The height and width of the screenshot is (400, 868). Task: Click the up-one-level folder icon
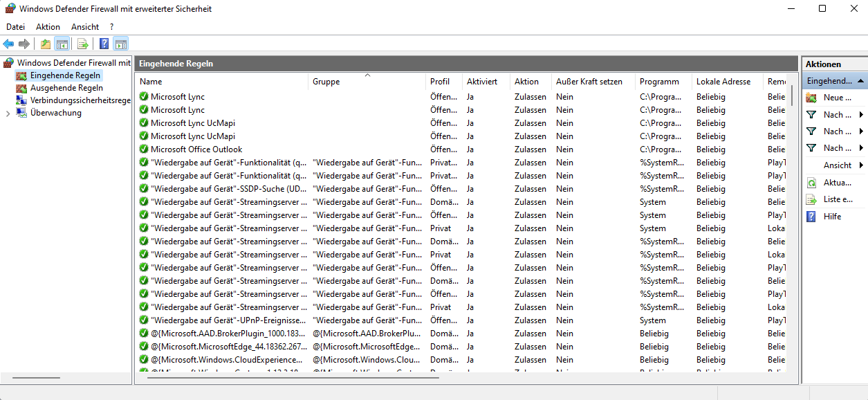(x=46, y=44)
